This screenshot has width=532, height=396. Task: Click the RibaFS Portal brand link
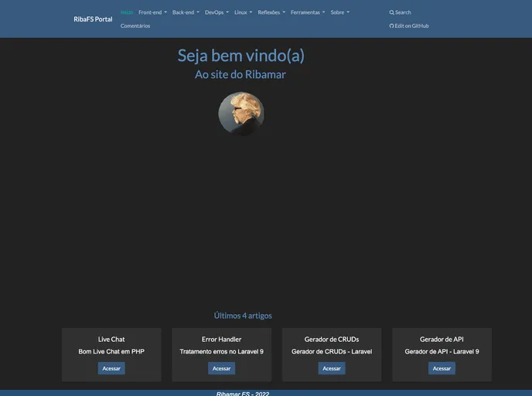tap(93, 19)
